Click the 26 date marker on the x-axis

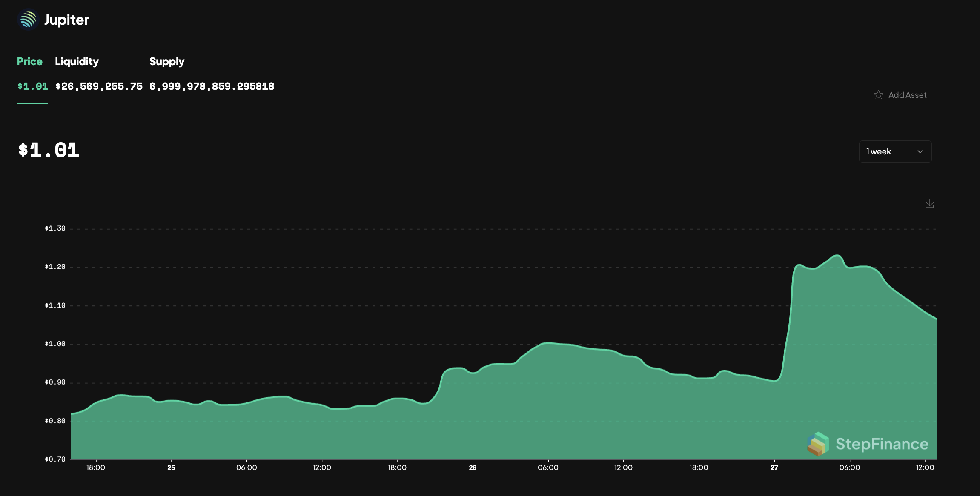point(473,467)
